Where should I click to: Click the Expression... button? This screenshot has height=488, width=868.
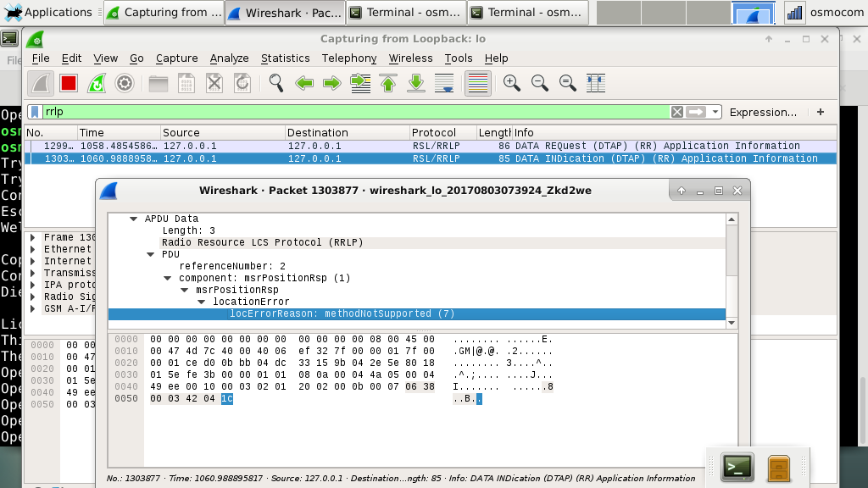pyautogui.click(x=763, y=113)
